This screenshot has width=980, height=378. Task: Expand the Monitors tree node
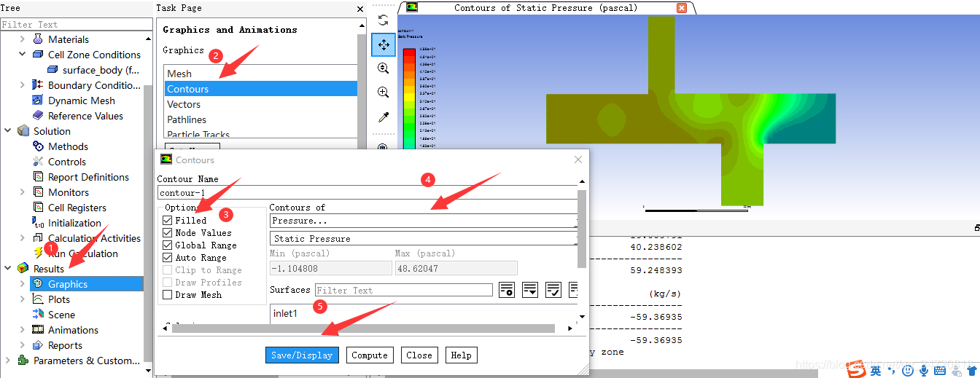pos(23,192)
